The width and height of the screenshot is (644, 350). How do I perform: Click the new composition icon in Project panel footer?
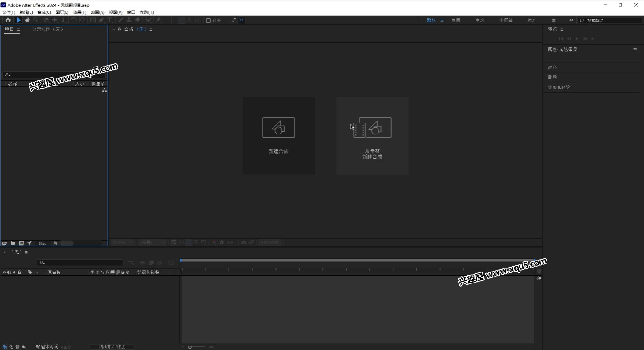click(21, 243)
